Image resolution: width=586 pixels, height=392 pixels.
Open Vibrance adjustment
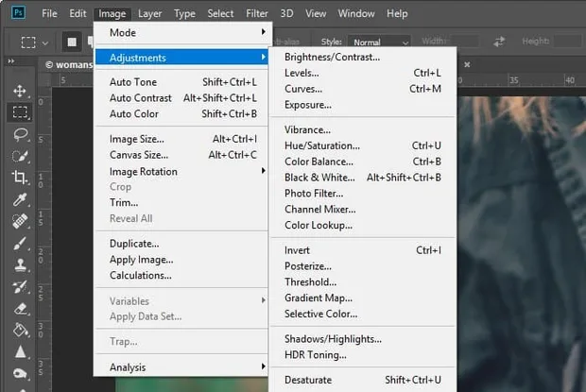pos(363,129)
